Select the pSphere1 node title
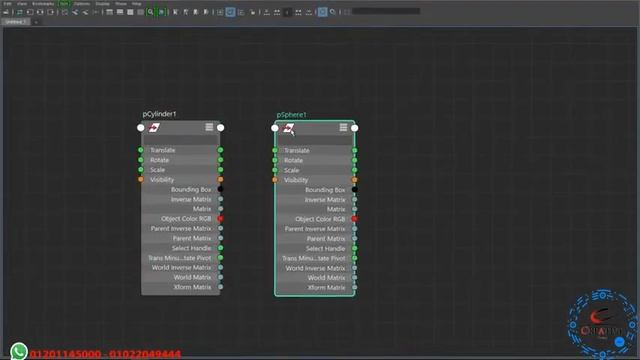Image resolution: width=640 pixels, height=360 pixels. coord(291,115)
